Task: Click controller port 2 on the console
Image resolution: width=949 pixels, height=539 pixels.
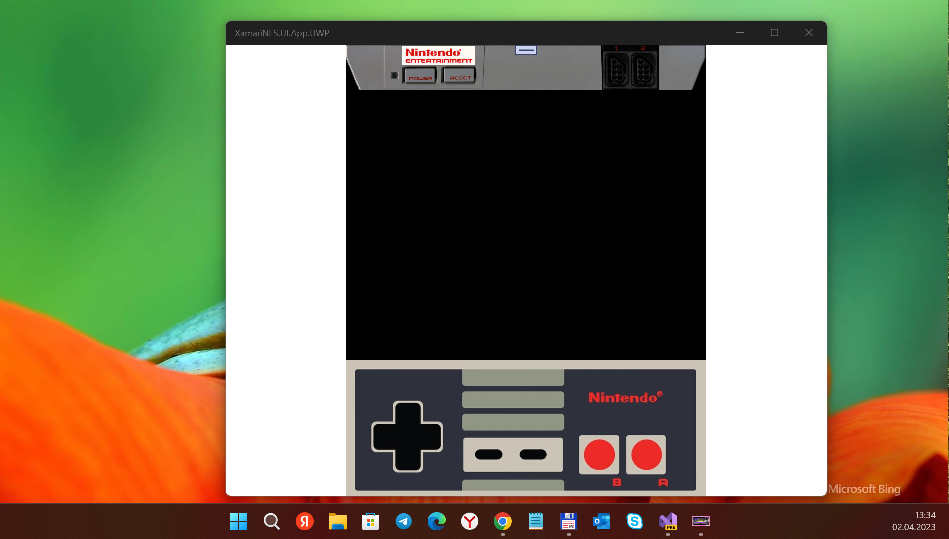Action: click(643, 70)
